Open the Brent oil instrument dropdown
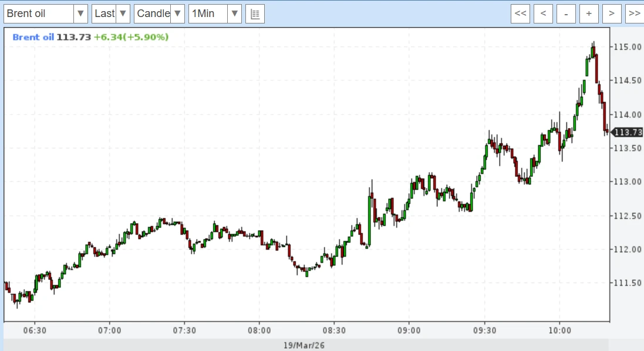644x351 pixels. click(45, 14)
